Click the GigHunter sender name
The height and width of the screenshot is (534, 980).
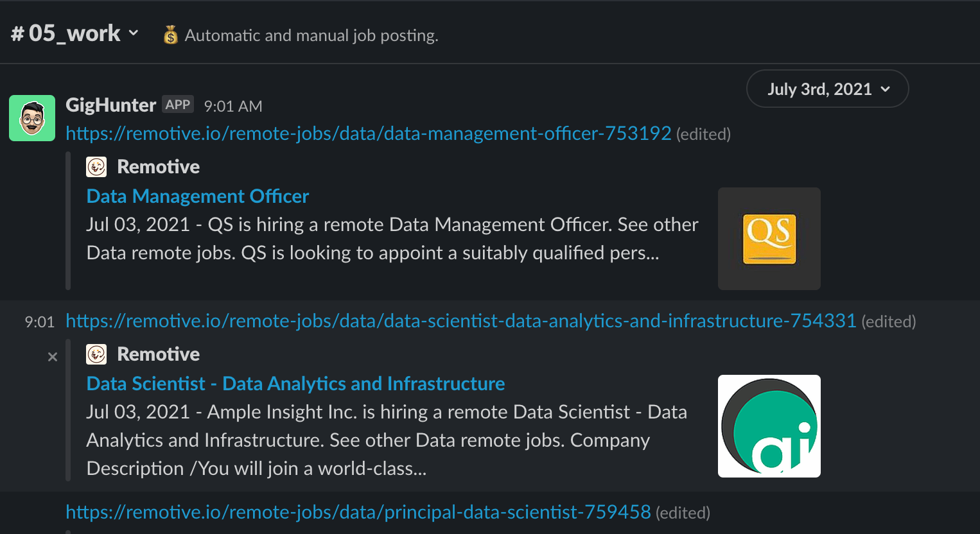pyautogui.click(x=110, y=105)
